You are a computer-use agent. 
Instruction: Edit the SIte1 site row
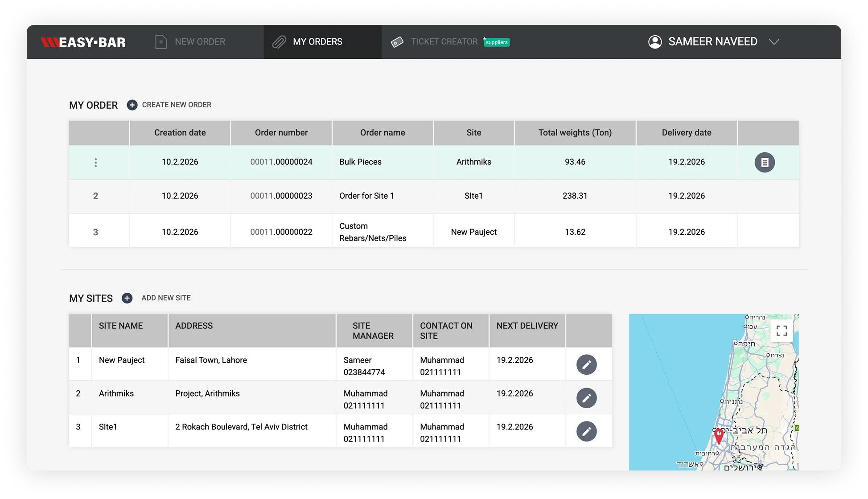tap(587, 432)
